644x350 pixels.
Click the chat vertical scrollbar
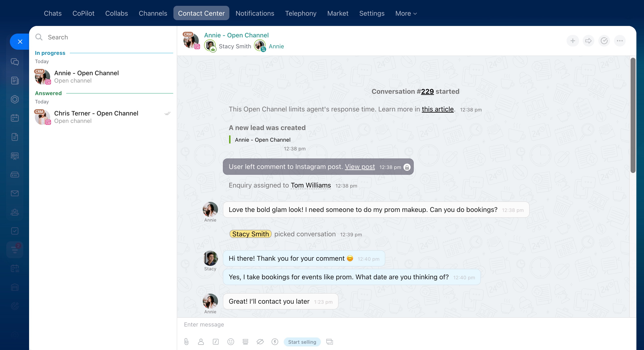pos(633,115)
